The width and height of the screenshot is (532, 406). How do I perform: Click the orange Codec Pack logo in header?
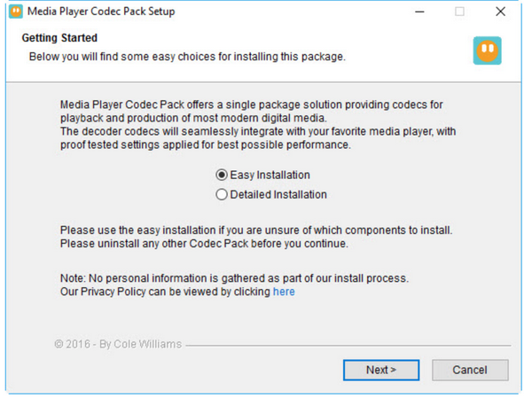pyautogui.click(x=487, y=50)
